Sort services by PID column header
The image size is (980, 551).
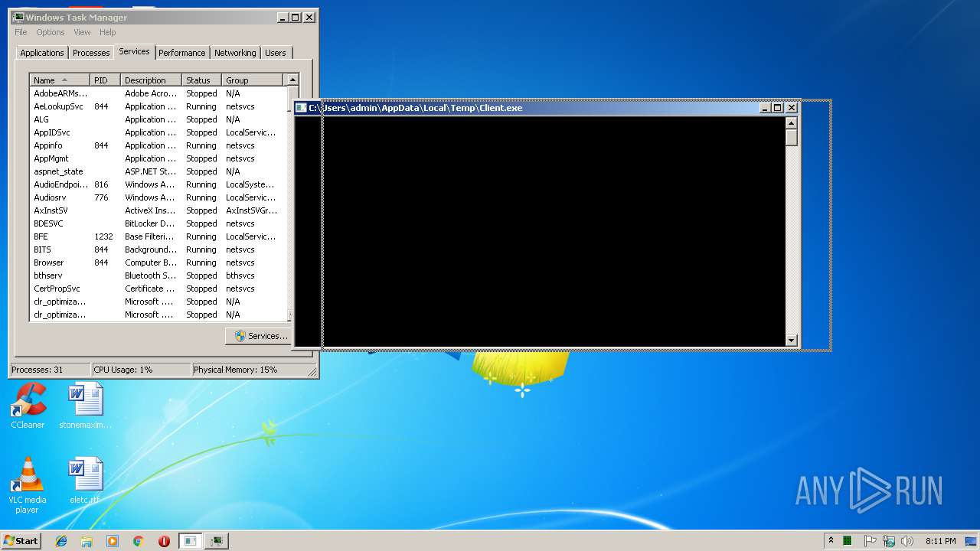click(x=106, y=80)
